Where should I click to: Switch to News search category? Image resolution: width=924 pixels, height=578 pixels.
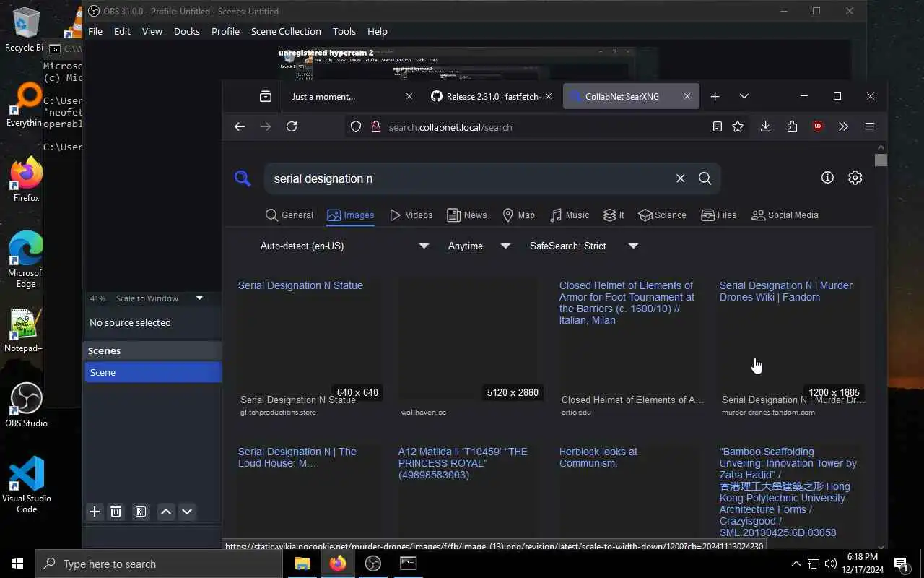point(466,215)
